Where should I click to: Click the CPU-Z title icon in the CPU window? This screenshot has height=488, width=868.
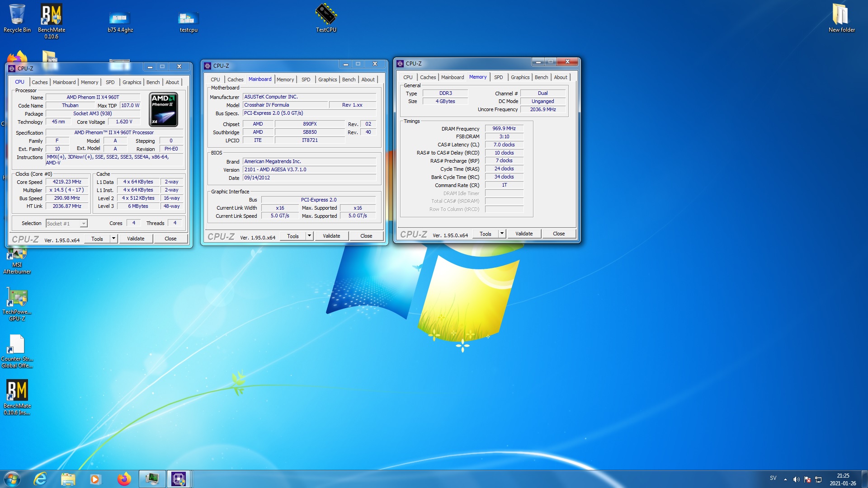click(12, 69)
